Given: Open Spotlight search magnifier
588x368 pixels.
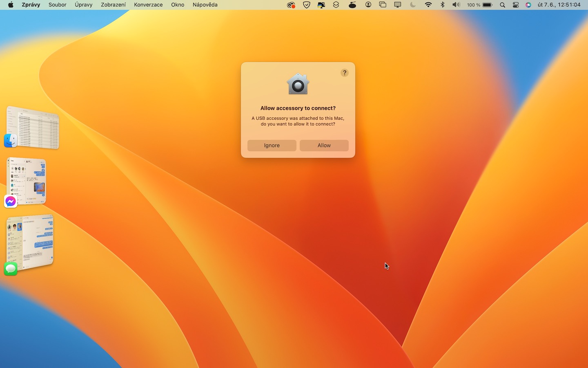Looking at the screenshot, I should tap(503, 5).
